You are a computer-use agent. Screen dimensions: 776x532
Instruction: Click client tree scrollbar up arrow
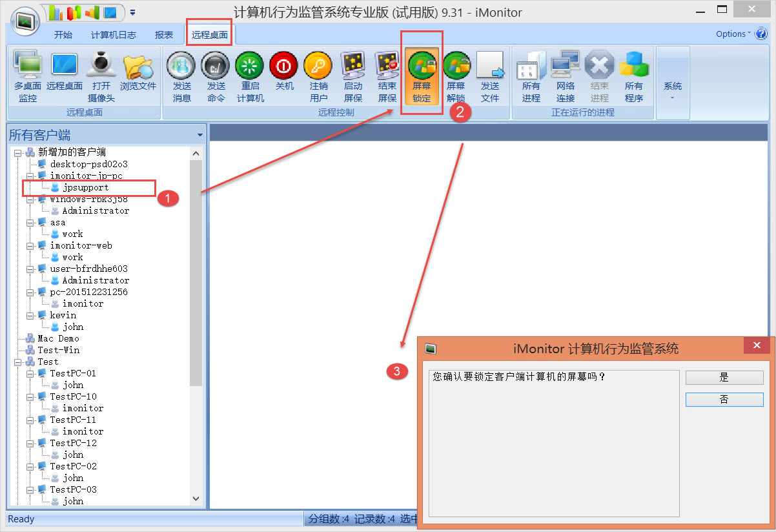pyautogui.click(x=196, y=154)
